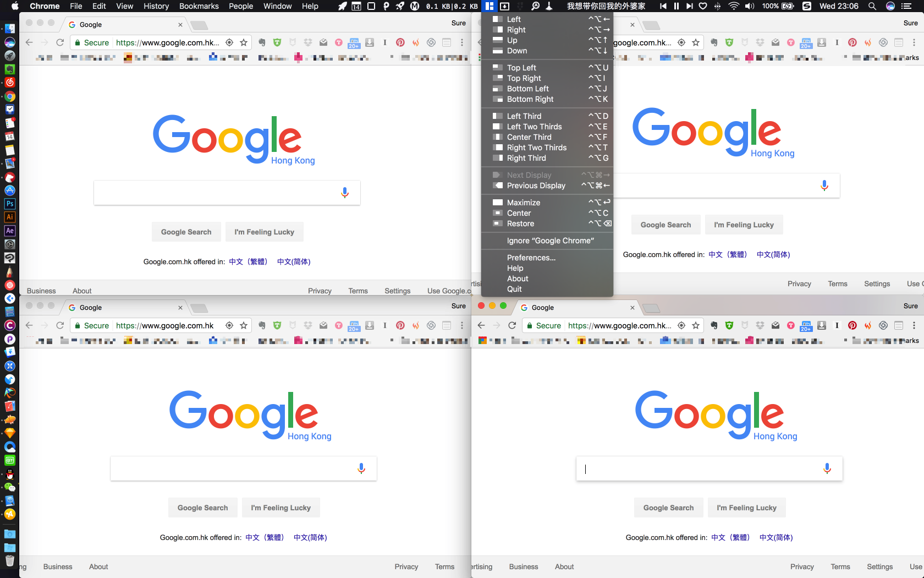Click 'Google Search' button in the bottom-right window

coord(668,508)
